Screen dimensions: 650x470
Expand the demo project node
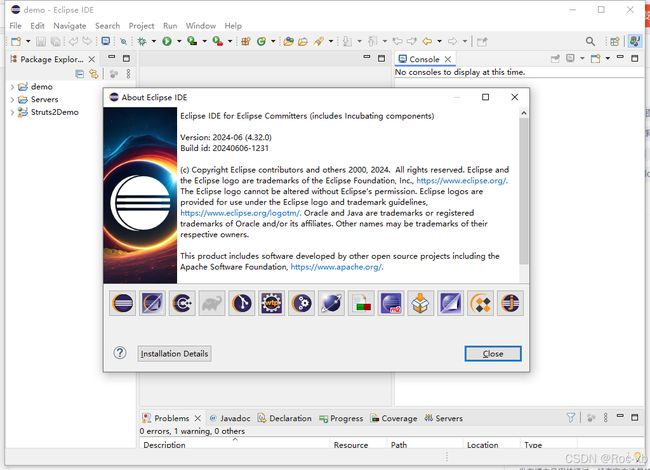(x=12, y=87)
